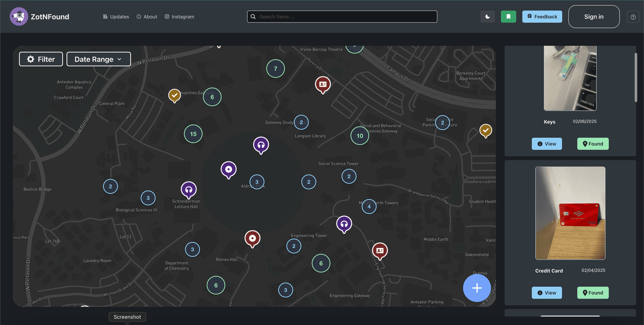644x325 pixels.
Task: Click the cluster marker showing 10
Action: pyautogui.click(x=360, y=136)
